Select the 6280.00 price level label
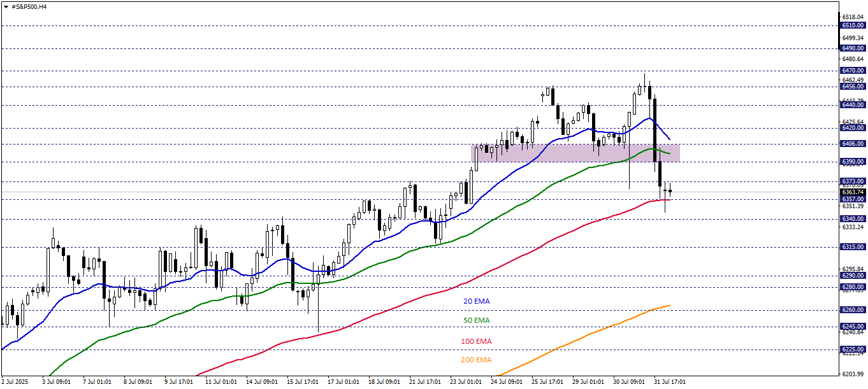Viewport: 868px width, 389px height. (x=853, y=286)
